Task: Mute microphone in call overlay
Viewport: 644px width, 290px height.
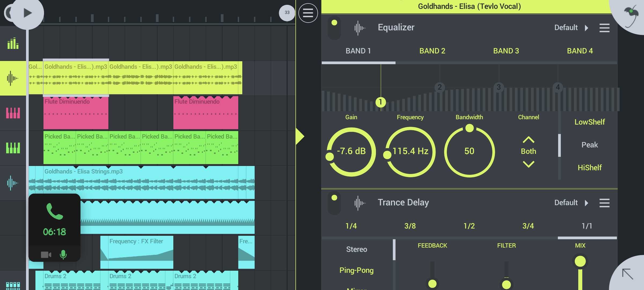Action: (x=63, y=255)
